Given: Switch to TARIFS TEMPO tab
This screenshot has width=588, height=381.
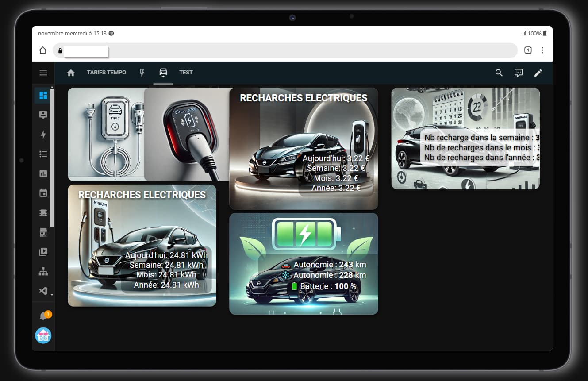Looking at the screenshot, I should [x=107, y=73].
